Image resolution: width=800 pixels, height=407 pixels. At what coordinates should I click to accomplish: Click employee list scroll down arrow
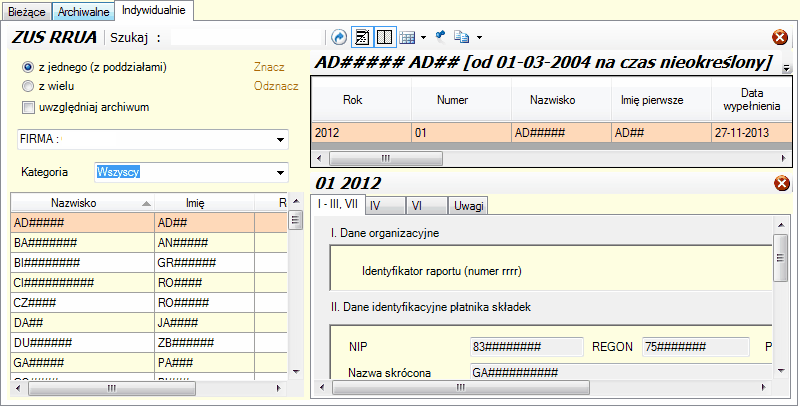(x=296, y=372)
